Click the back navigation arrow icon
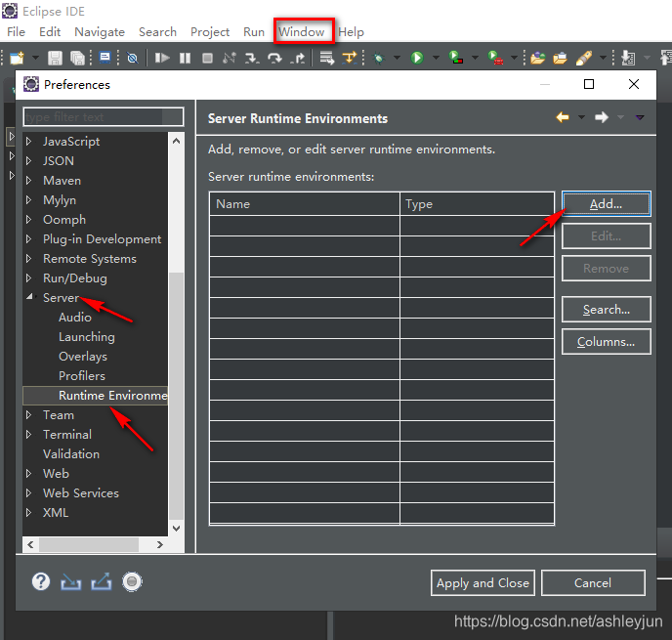 [x=563, y=117]
